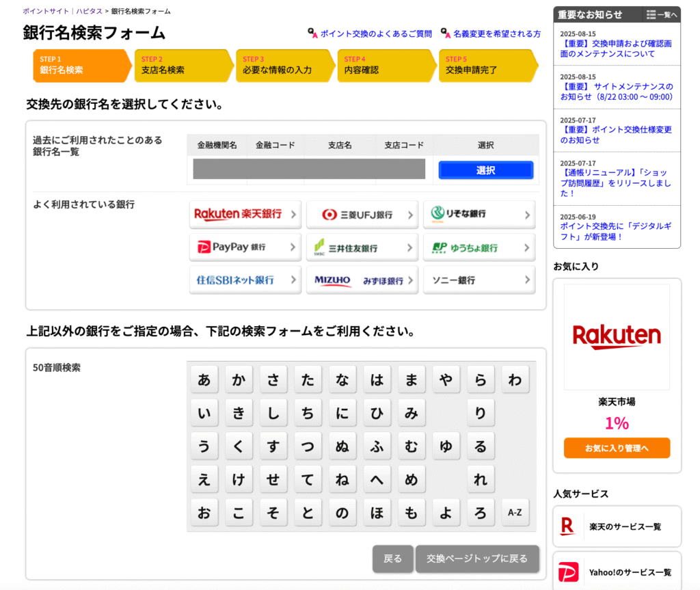Select the ら kana key
The height and width of the screenshot is (590, 700).
click(481, 379)
